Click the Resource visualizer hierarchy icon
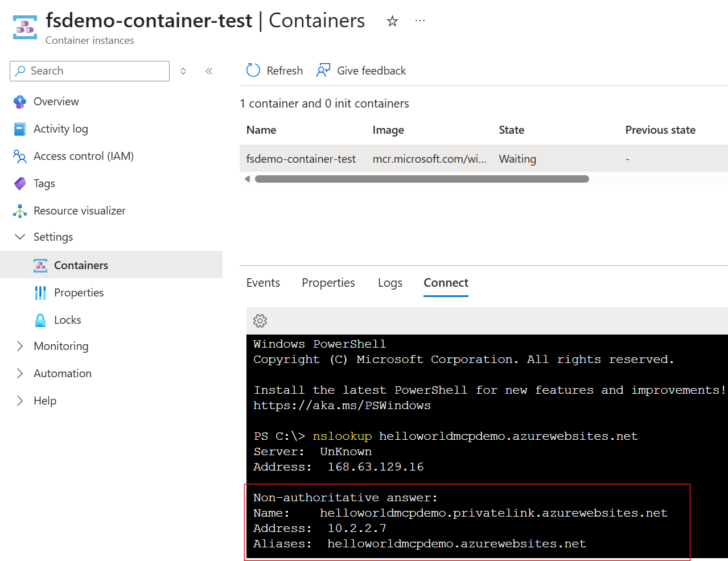728x561 pixels. (20, 211)
